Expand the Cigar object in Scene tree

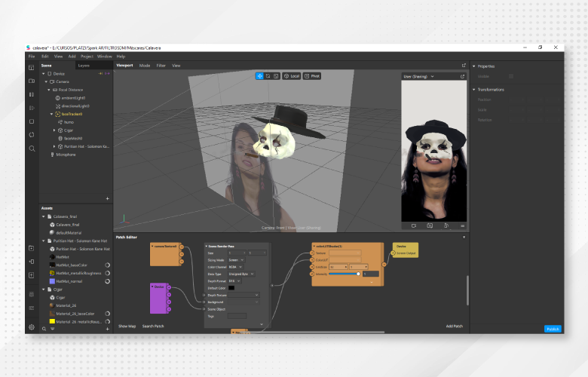click(x=54, y=130)
